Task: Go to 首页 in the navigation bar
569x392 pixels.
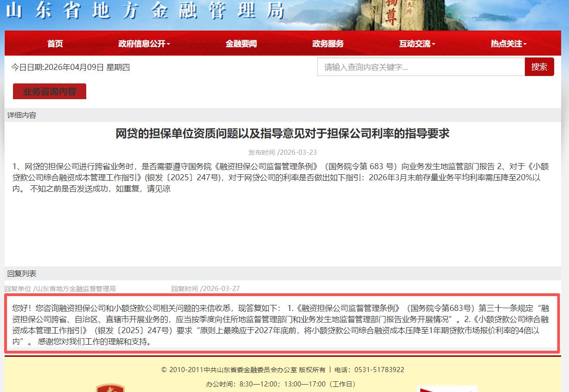Action: [55, 44]
